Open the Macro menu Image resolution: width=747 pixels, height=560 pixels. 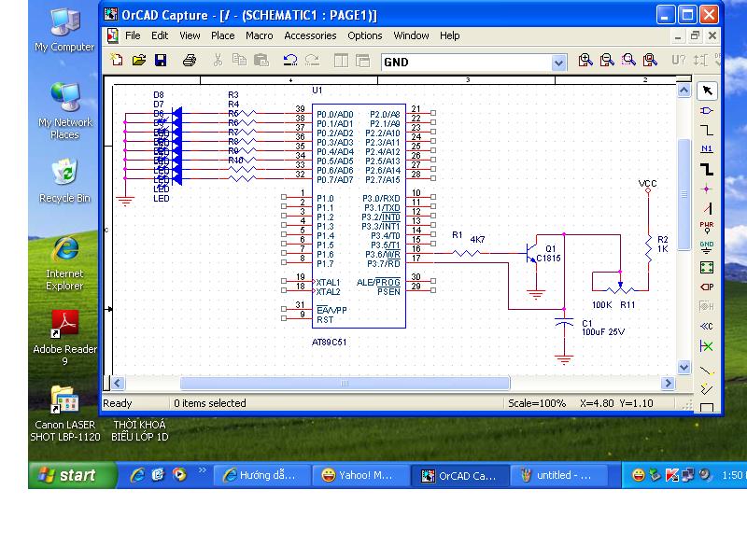coord(259,35)
